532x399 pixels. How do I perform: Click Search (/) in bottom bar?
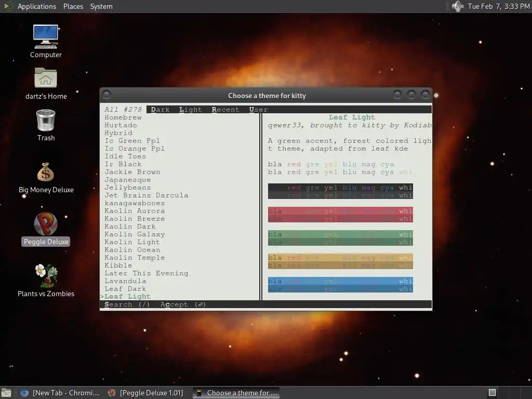[x=127, y=304]
